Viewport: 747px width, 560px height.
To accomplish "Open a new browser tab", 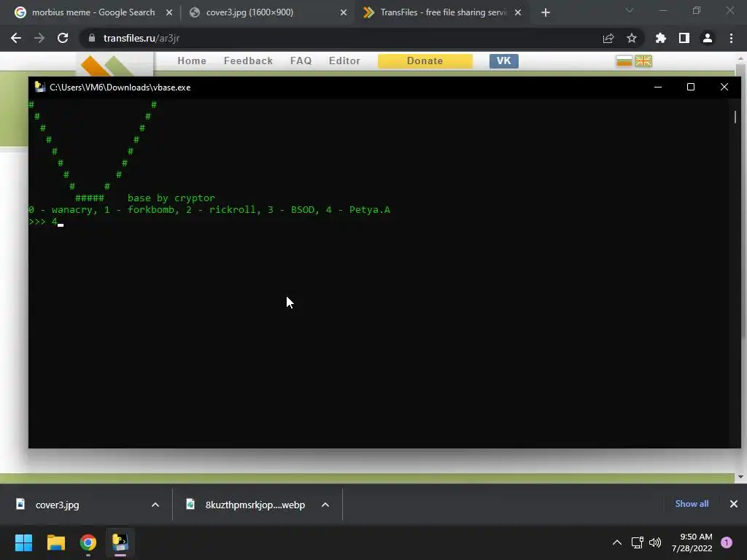I will [546, 12].
